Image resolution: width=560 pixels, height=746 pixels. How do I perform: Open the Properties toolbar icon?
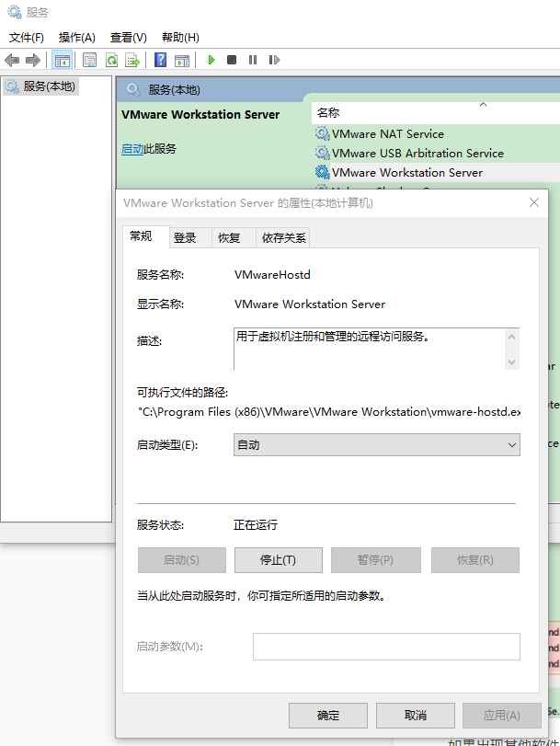(89, 60)
